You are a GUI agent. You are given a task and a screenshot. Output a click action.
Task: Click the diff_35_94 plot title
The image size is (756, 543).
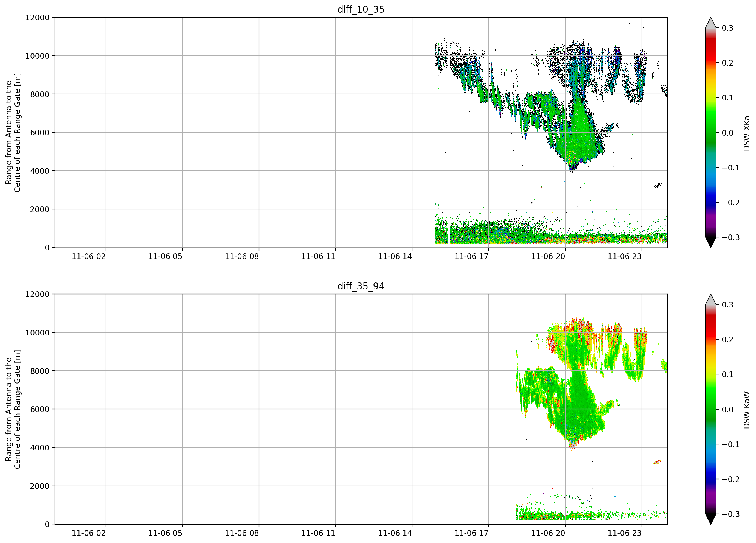click(x=361, y=286)
